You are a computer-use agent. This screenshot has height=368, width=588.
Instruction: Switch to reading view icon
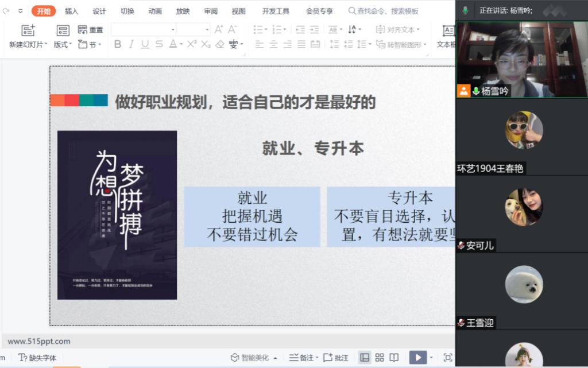click(394, 357)
